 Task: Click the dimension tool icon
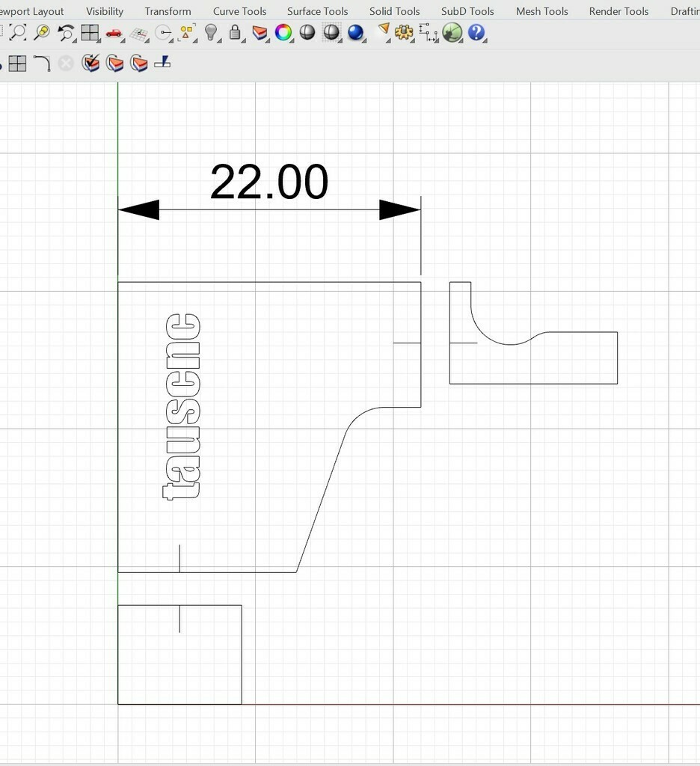click(x=428, y=33)
